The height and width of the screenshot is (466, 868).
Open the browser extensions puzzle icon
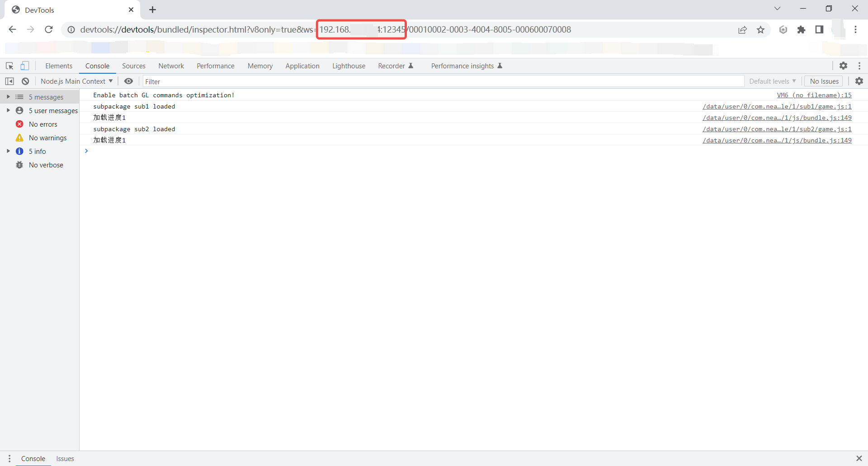click(801, 30)
